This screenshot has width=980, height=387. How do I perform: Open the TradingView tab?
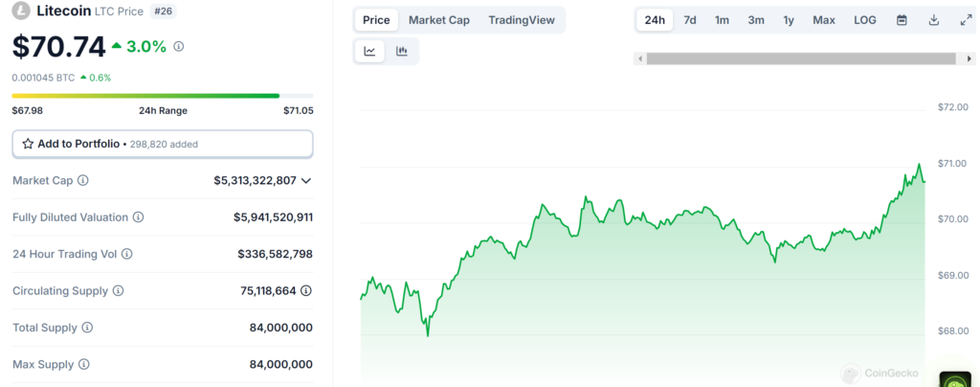click(521, 20)
